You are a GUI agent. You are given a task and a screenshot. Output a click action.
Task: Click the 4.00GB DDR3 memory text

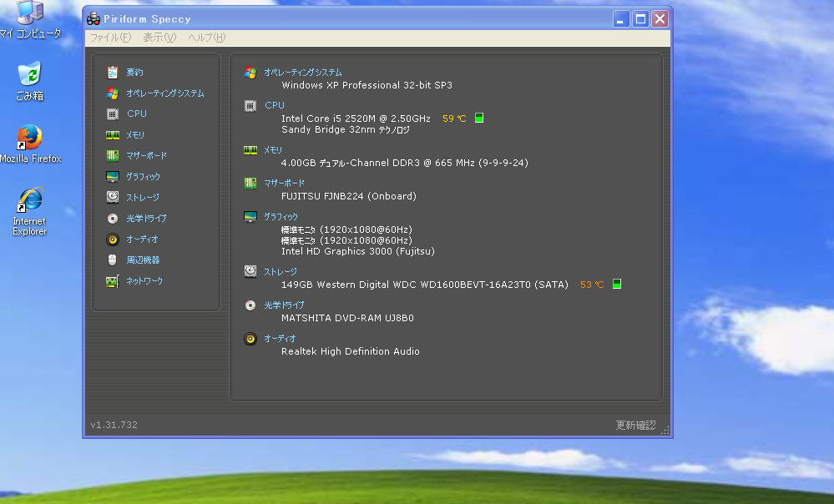tap(405, 163)
